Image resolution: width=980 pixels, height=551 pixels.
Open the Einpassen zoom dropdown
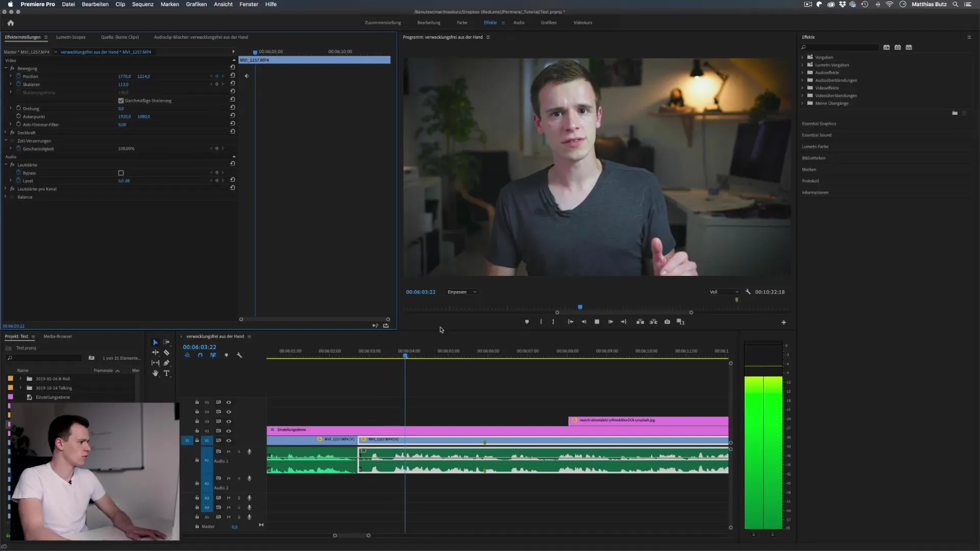pos(462,292)
